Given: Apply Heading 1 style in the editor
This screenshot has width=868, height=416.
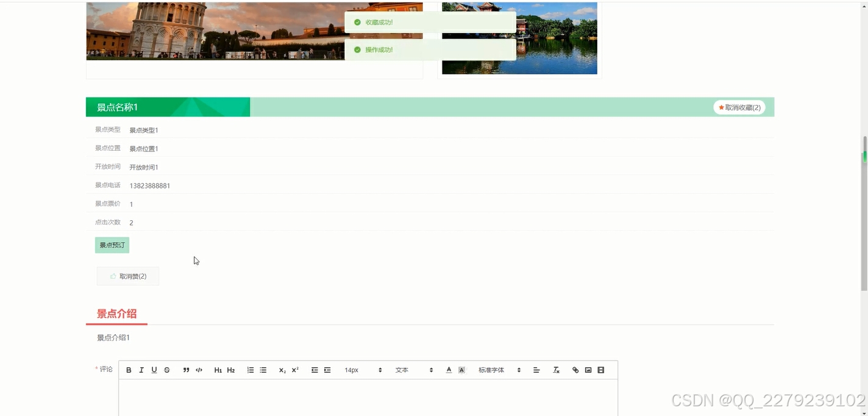Looking at the screenshot, I should click(x=218, y=370).
